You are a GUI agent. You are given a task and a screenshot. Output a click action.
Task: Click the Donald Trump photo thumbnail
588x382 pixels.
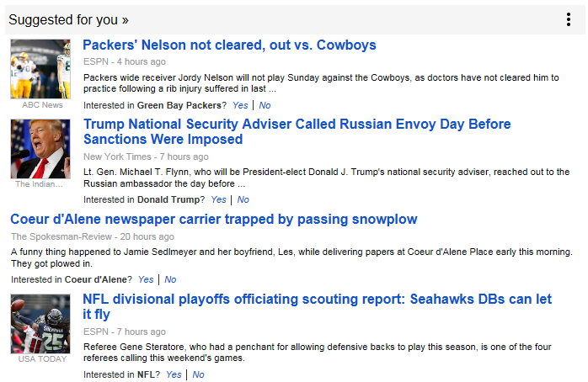click(x=40, y=148)
